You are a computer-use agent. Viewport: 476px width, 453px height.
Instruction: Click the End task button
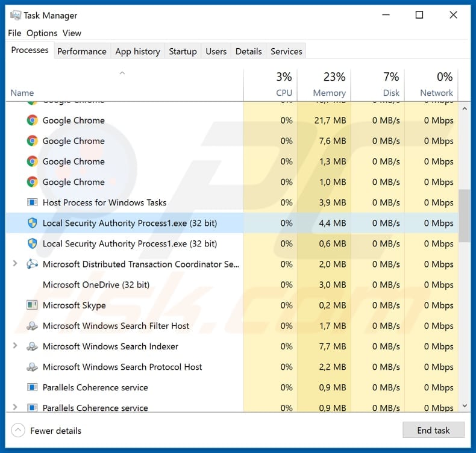click(x=433, y=430)
